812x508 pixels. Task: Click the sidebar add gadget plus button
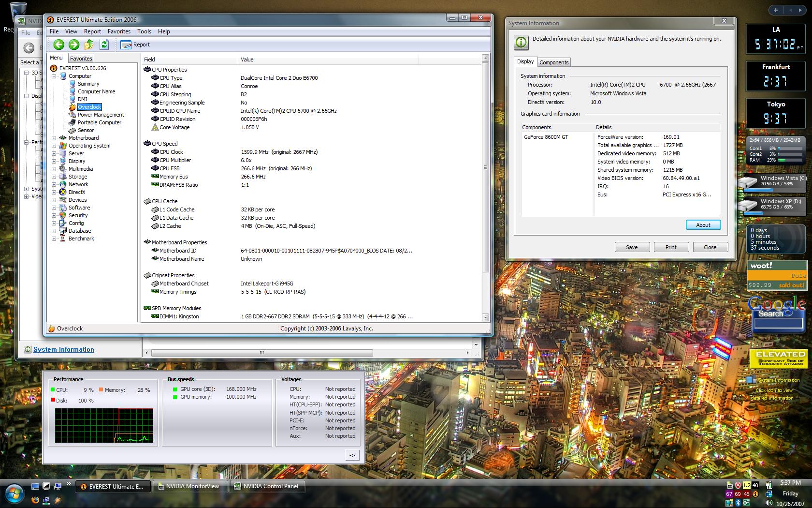point(776,10)
